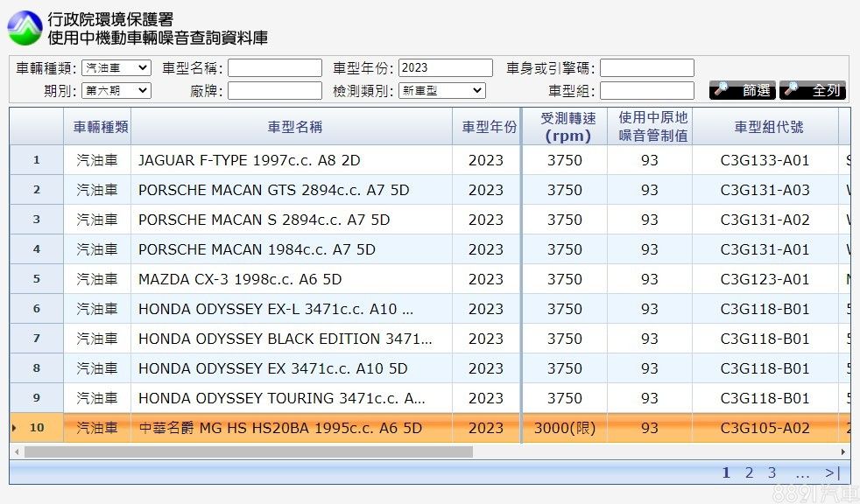Image resolution: width=860 pixels, height=504 pixels.
Task: Go to page 3 of results
Action: pos(772,473)
